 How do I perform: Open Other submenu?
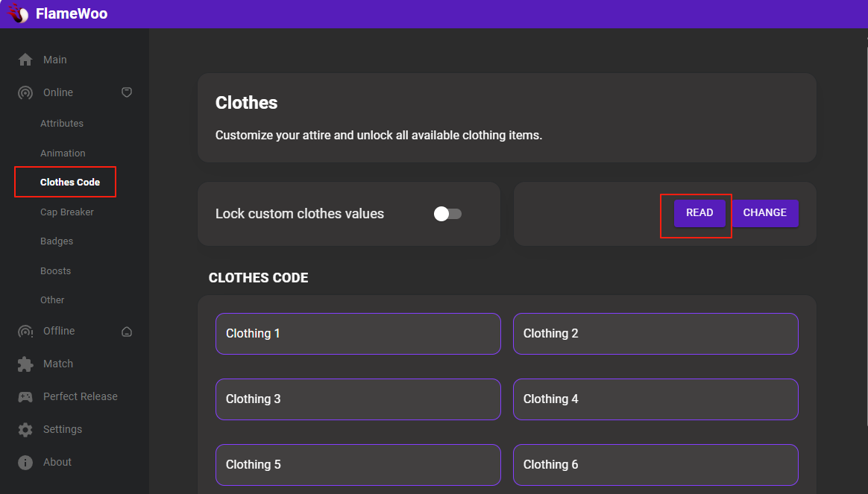tap(52, 300)
